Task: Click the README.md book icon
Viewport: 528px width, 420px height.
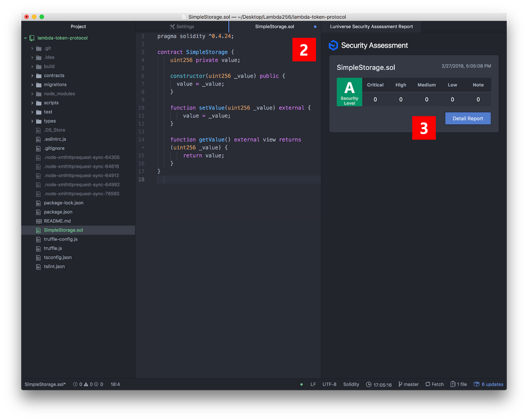Action: [39, 221]
